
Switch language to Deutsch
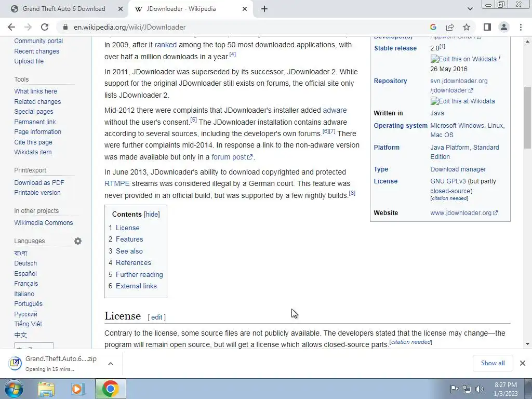pos(25,263)
